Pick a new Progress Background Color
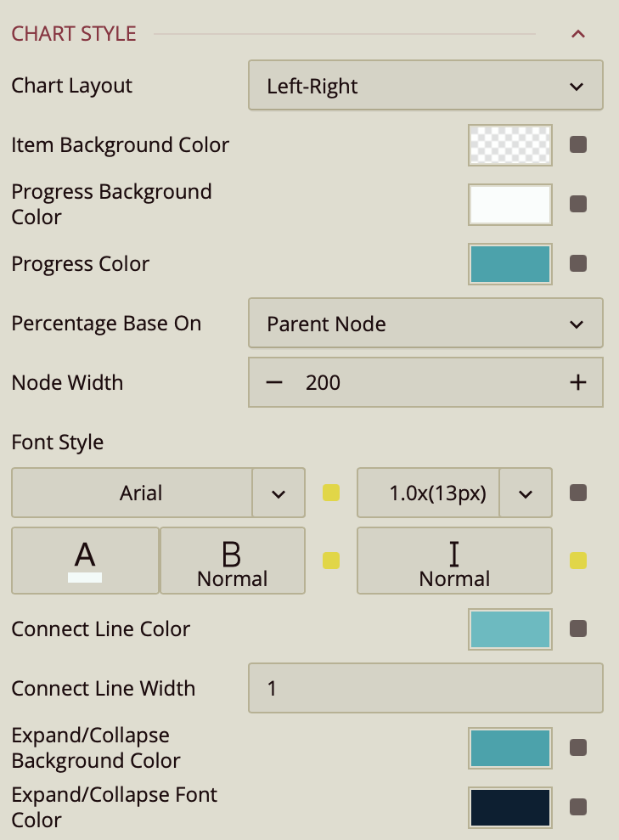The width and height of the screenshot is (619, 840). click(509, 205)
